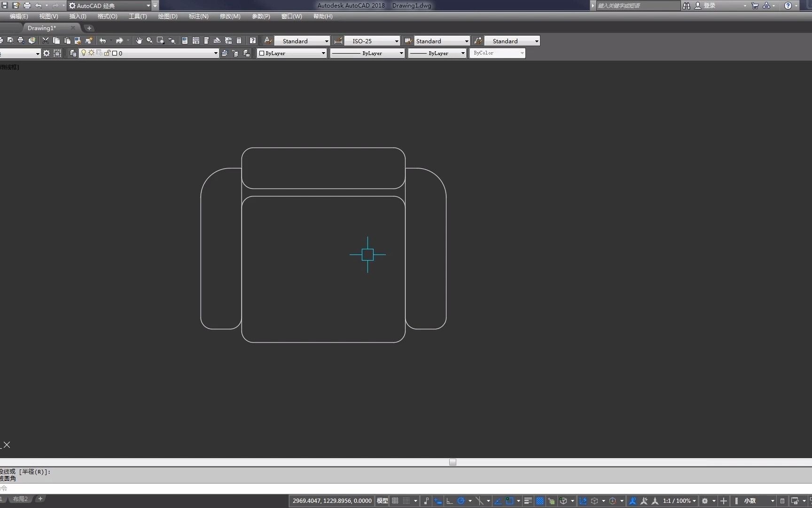
Task: Activate the Pan hand tool
Action: [x=139, y=40]
